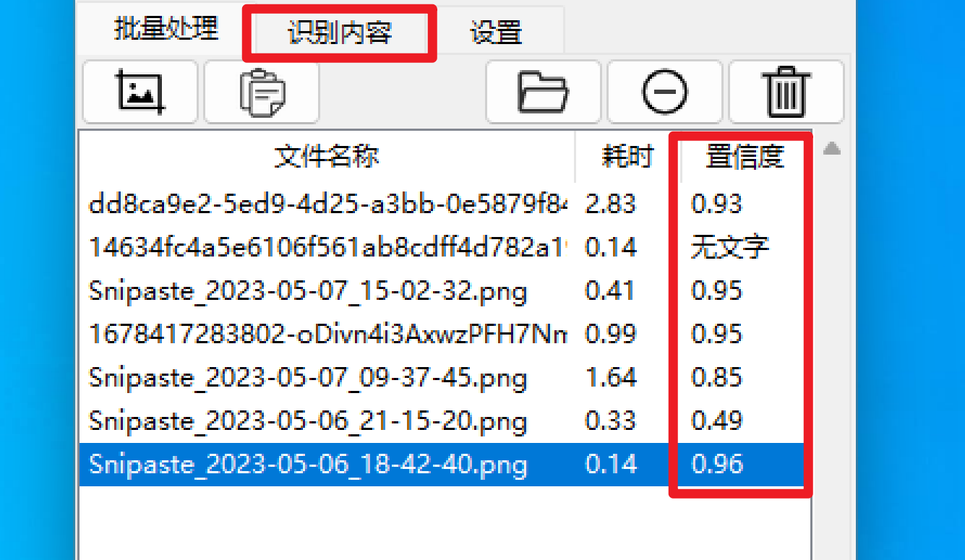Click the 置信度 column header
The image size is (965, 560).
744,156
